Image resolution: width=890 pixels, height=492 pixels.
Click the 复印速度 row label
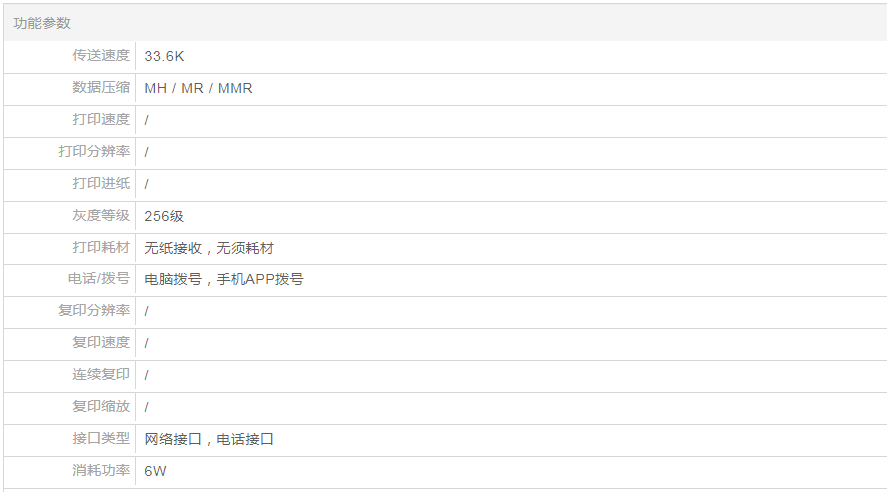coord(100,343)
